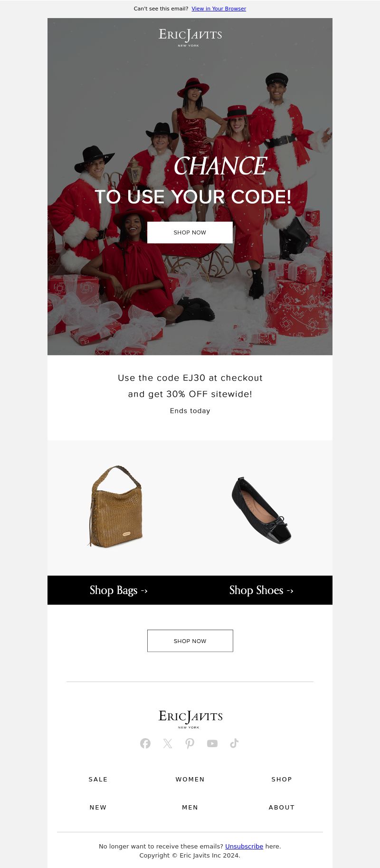This screenshot has height=868, width=380.
Task: Click View in Your Browser link
Action: point(218,9)
